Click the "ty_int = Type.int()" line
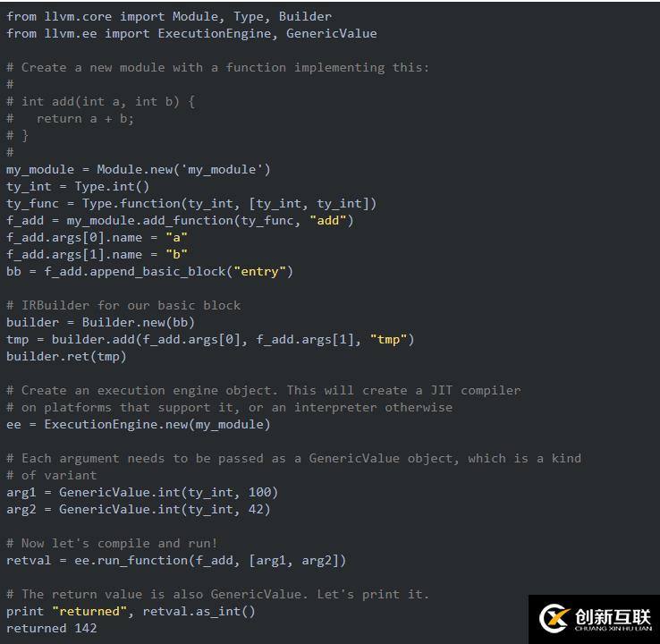This screenshot has width=660, height=644. tap(78, 186)
